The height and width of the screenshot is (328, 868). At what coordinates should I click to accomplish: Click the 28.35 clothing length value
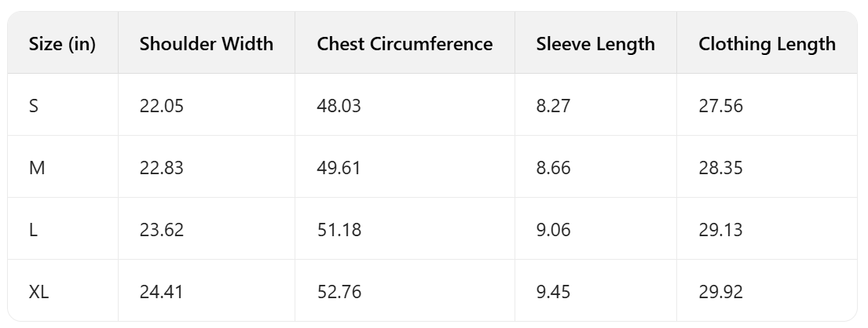(720, 168)
